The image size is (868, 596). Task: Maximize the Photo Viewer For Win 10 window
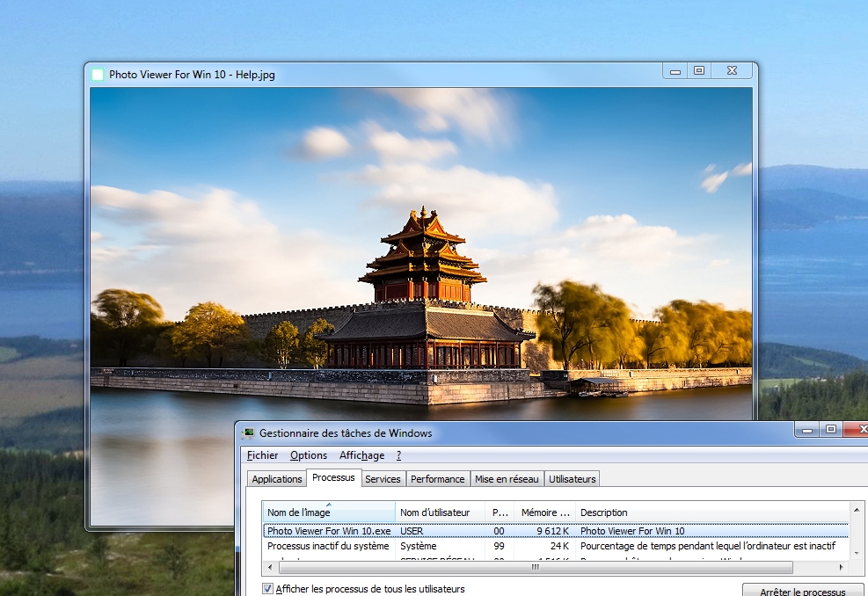pyautogui.click(x=699, y=71)
